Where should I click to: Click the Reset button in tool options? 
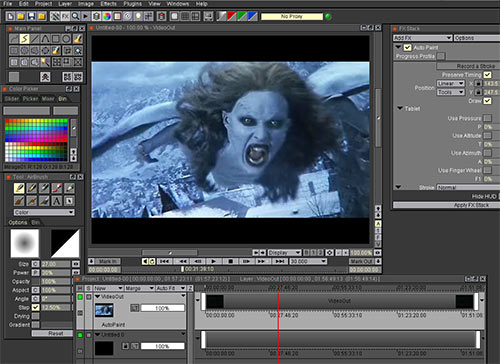click(x=52, y=333)
